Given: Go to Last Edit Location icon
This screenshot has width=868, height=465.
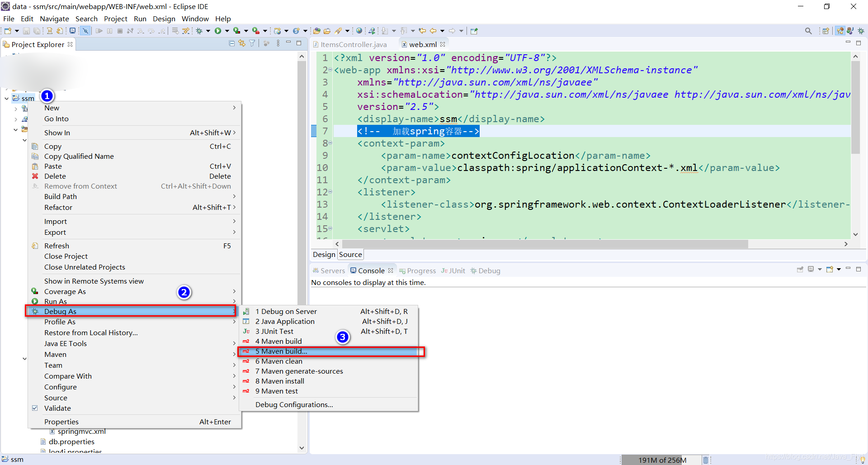Looking at the screenshot, I should (x=422, y=31).
